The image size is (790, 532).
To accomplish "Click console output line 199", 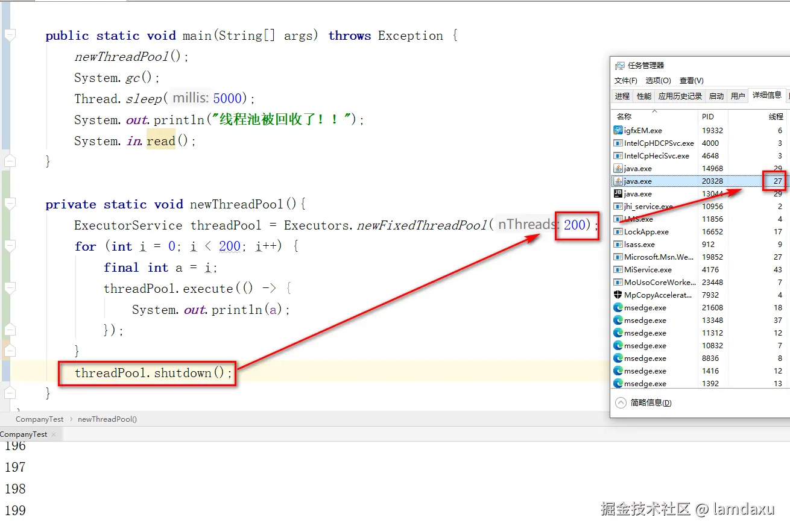I will pos(15,511).
